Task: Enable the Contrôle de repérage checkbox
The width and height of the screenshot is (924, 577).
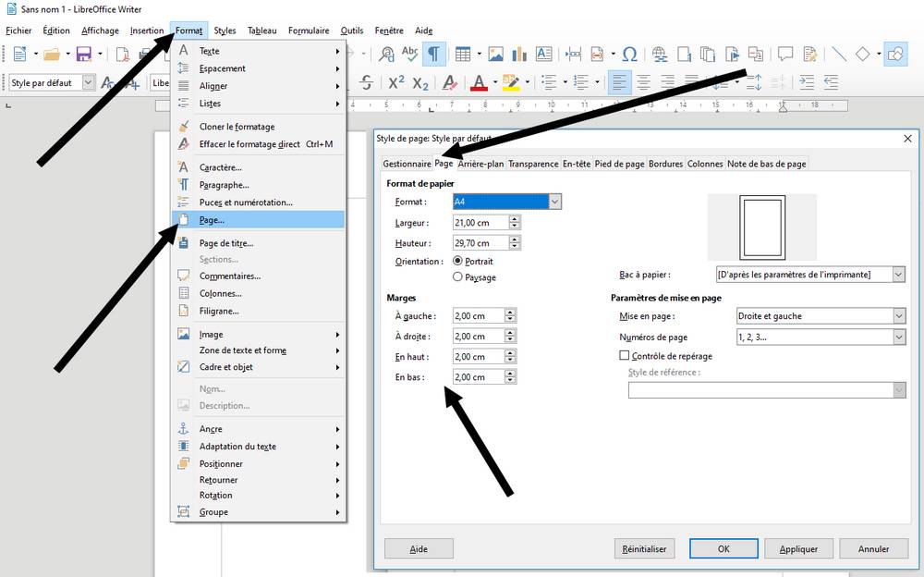Action: tap(625, 356)
